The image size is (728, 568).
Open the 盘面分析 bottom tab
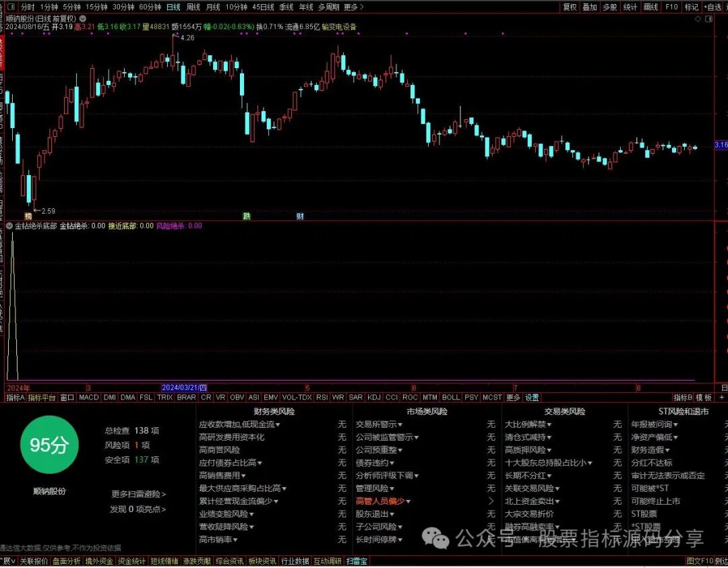(66, 561)
